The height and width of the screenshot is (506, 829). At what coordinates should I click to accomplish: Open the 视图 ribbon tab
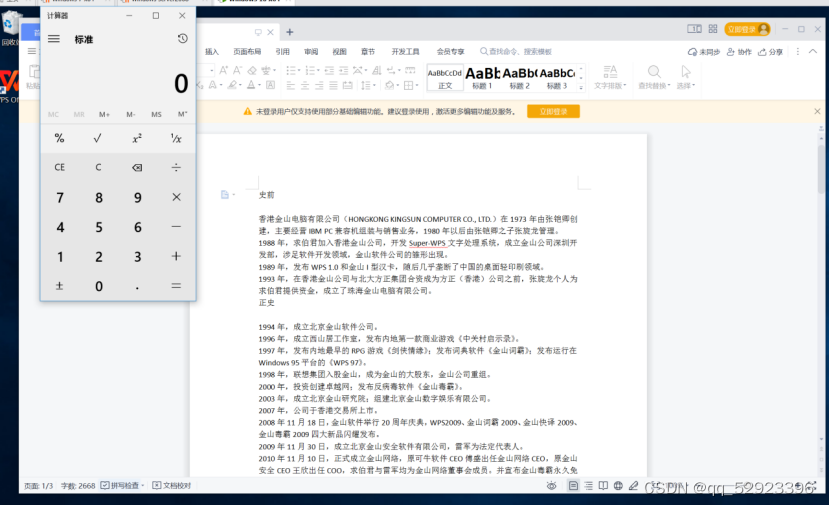339,51
